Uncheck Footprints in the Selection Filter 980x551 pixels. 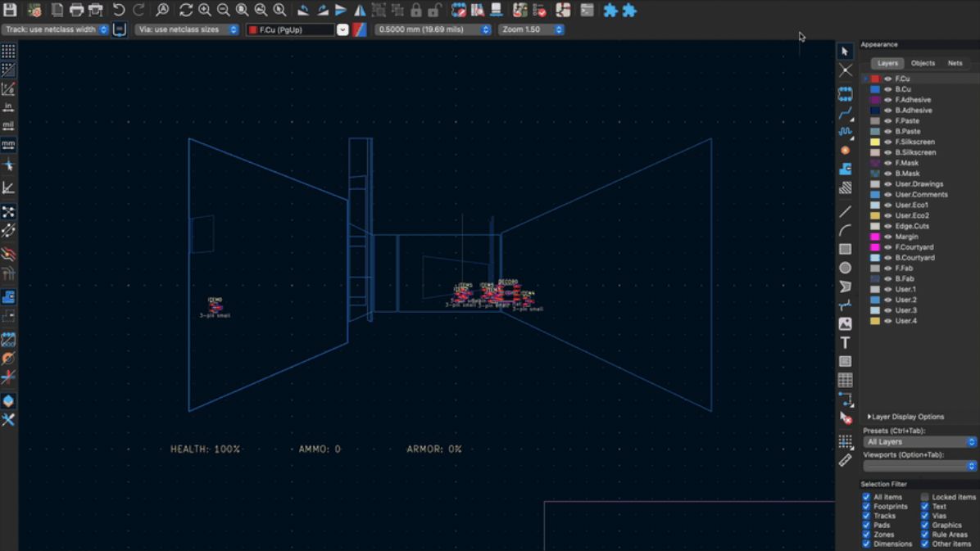866,506
